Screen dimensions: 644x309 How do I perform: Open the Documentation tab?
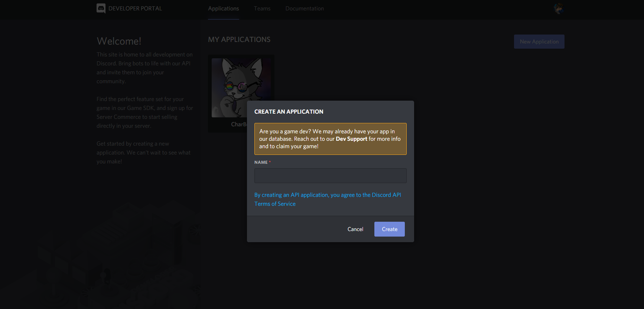click(x=305, y=8)
